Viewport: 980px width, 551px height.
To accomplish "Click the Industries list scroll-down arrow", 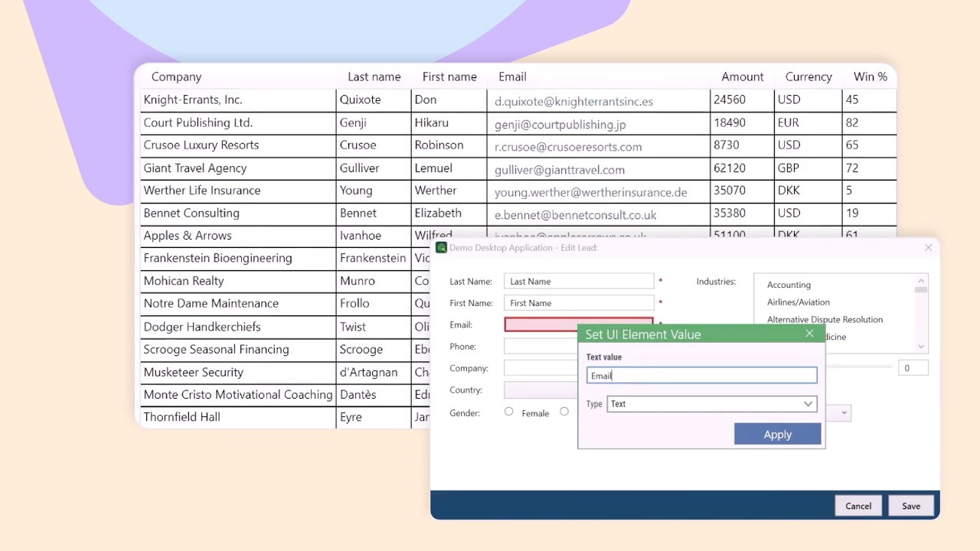I will click(x=921, y=346).
